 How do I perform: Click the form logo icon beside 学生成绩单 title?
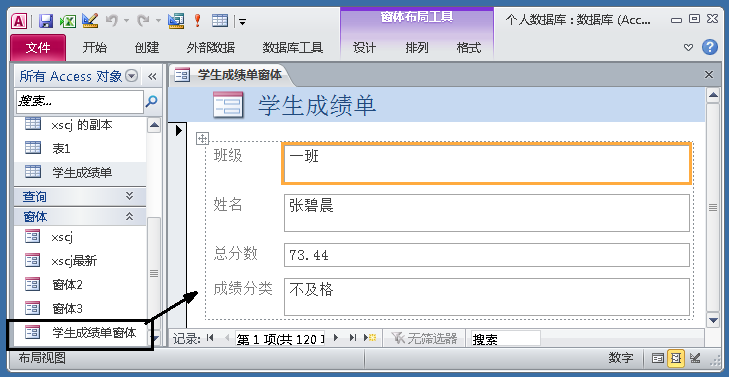click(x=228, y=105)
